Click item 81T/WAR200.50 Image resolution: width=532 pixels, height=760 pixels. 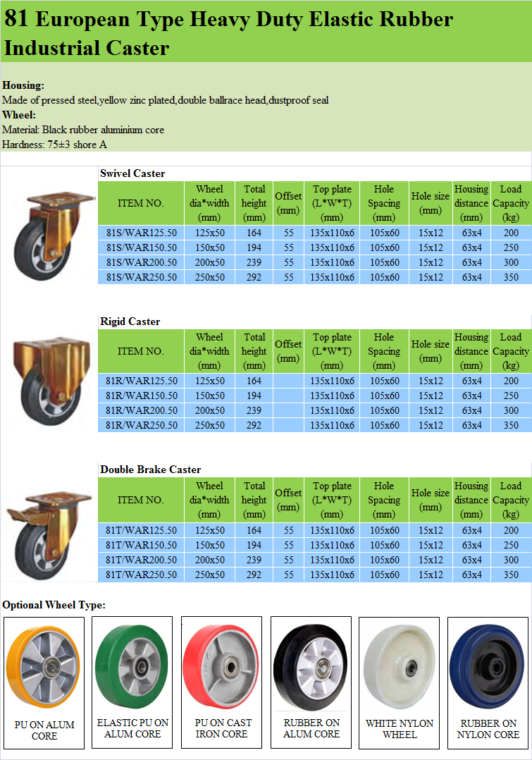pos(141,560)
